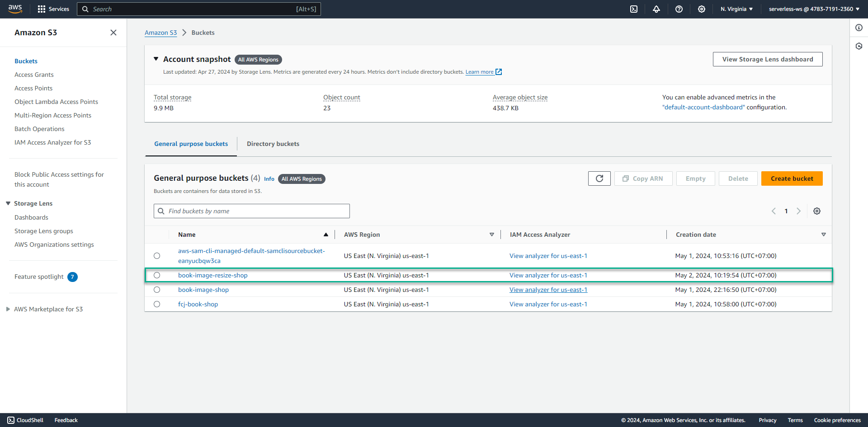Click the CloudShell icon in the footer
Viewport: 868px width, 427px height.
point(11,420)
